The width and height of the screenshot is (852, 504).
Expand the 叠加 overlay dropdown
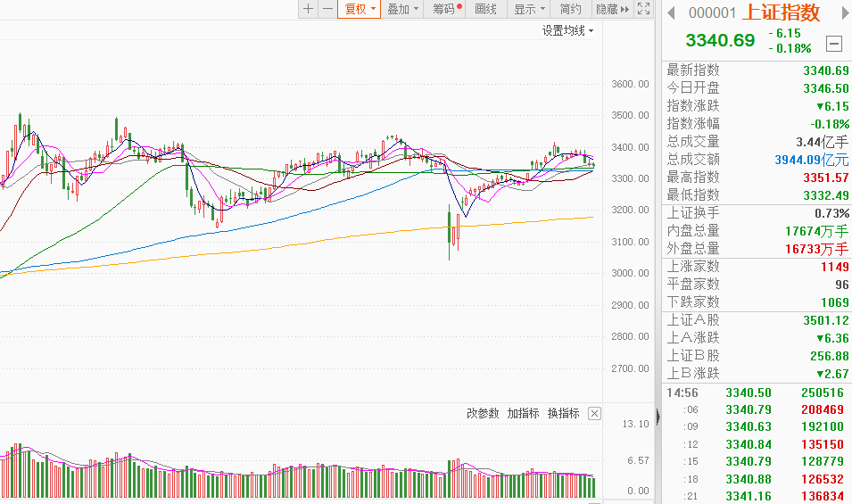403,9
